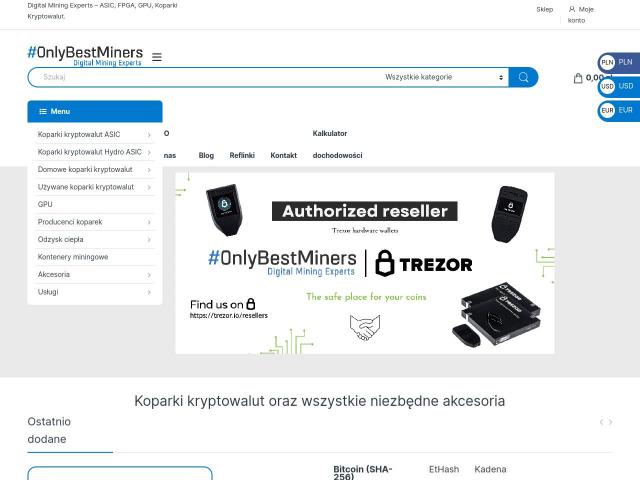Open Domowe koparki kryptowalut category
640x480 pixels.
[85, 169]
